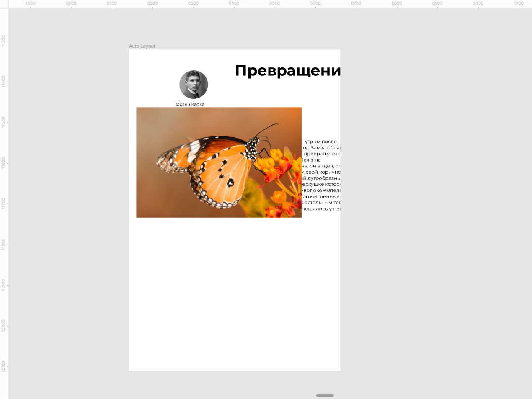Select the "Франц Кафка" caption text
532x399 pixels.
[x=190, y=104]
